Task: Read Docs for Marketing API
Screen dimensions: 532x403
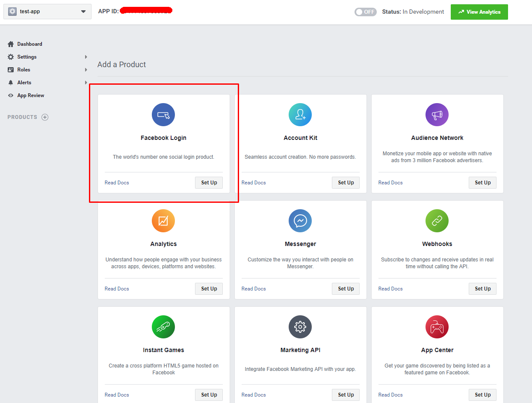Action: 254,395
